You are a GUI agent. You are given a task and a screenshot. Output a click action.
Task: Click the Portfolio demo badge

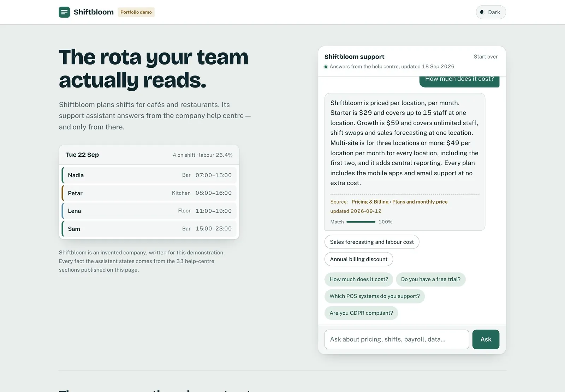(x=136, y=12)
